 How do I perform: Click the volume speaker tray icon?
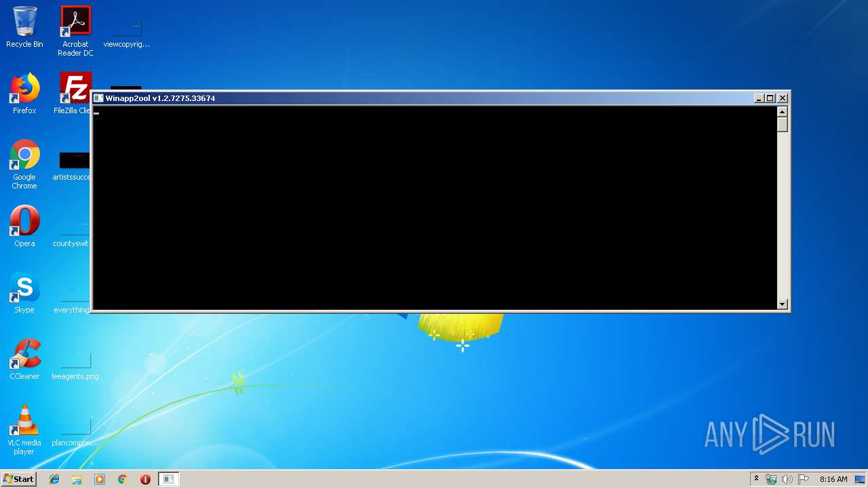coord(787,479)
